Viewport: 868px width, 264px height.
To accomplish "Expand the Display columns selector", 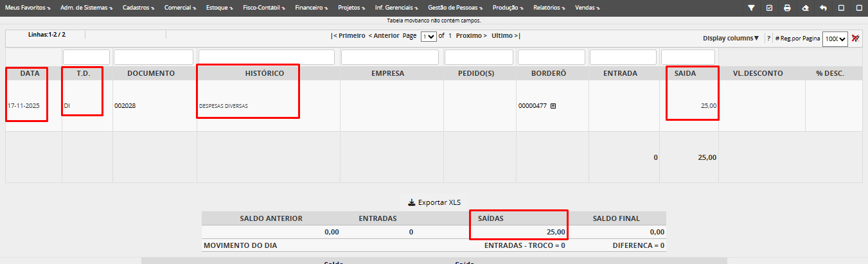I will pos(731,39).
